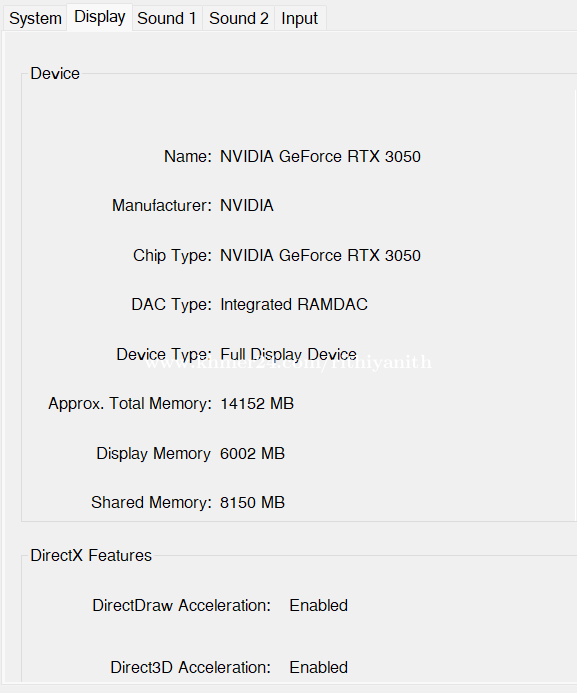
Task: Click Chip Type value NVIDIA GeForce RTX 3050
Action: tap(320, 255)
